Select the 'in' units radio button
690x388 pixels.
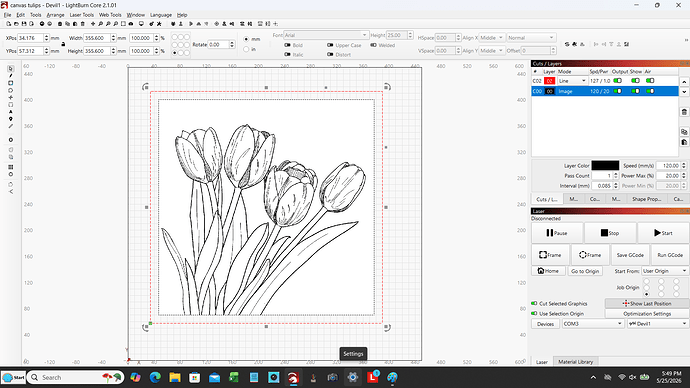tap(246, 49)
